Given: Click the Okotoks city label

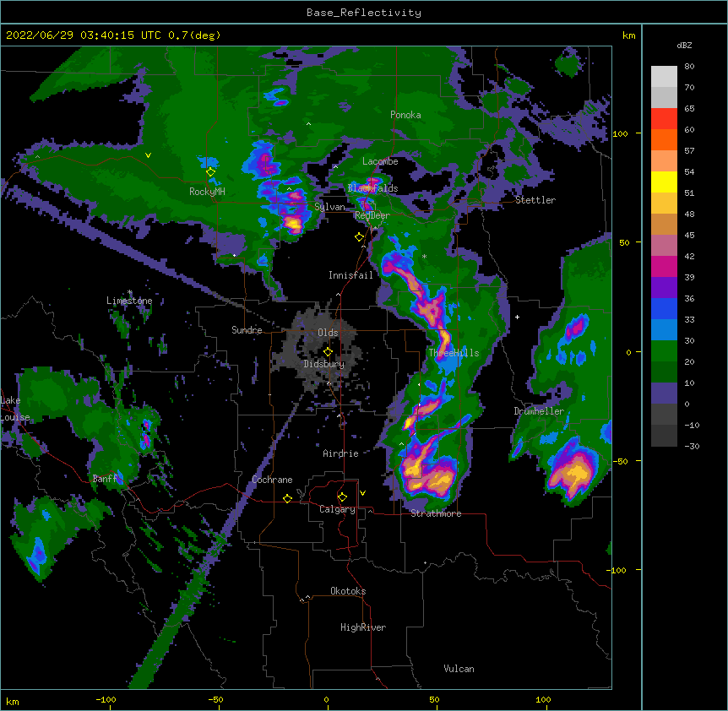Looking at the screenshot, I should tap(348, 591).
